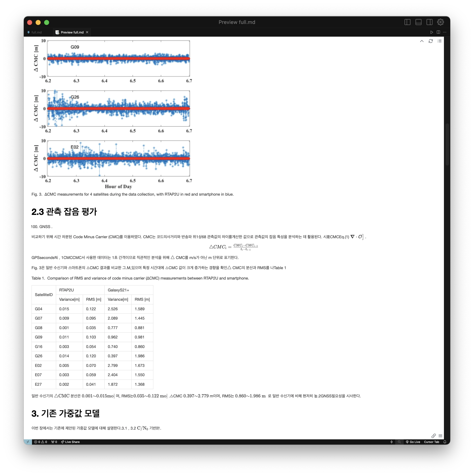
Task: Open the editor More Actions ellipsis menu
Action: (444, 32)
